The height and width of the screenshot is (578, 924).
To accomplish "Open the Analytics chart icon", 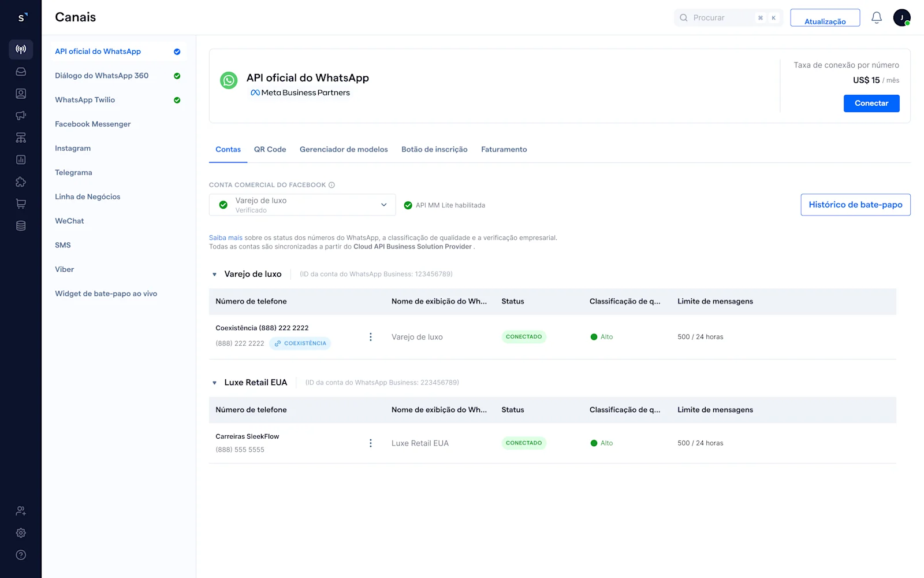I will tap(21, 160).
